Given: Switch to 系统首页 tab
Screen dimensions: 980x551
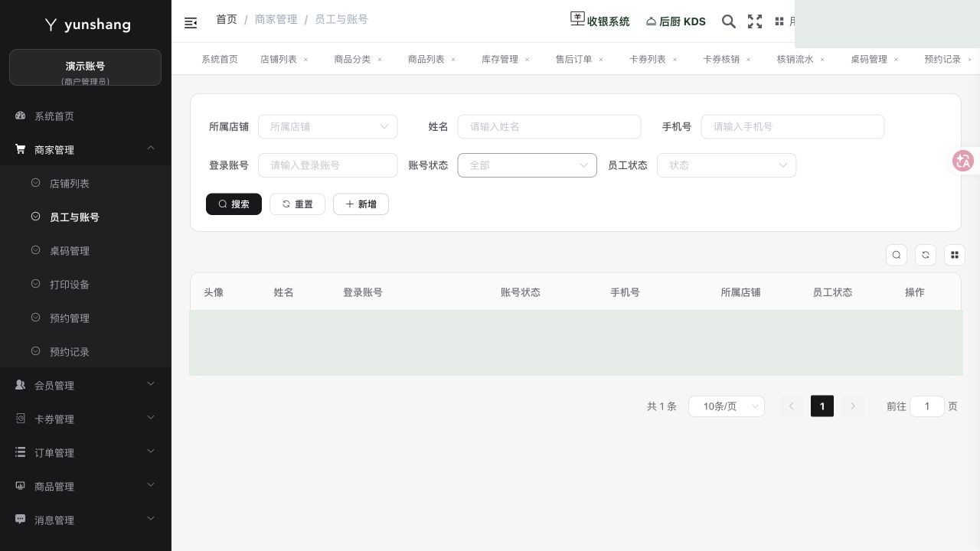Looking at the screenshot, I should point(220,59).
